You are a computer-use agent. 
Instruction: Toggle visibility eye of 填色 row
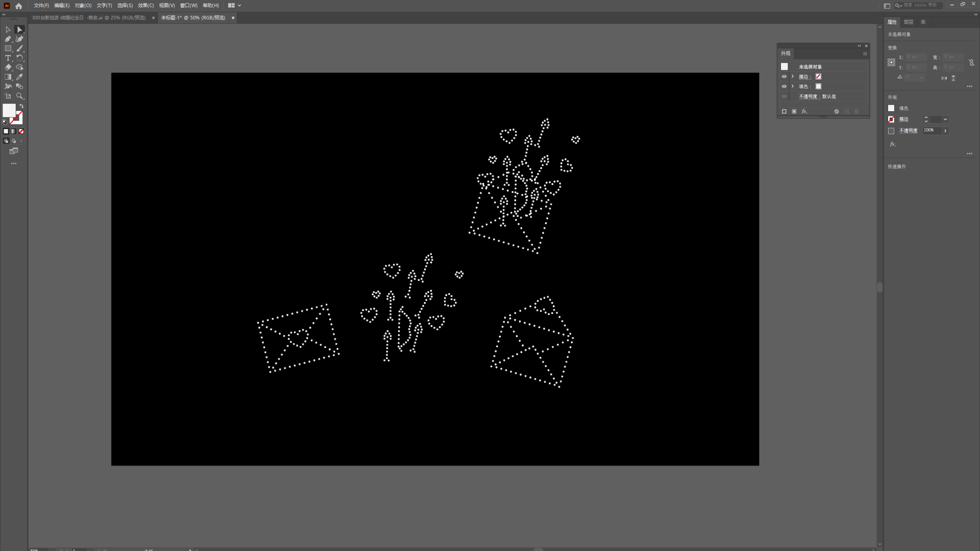784,86
